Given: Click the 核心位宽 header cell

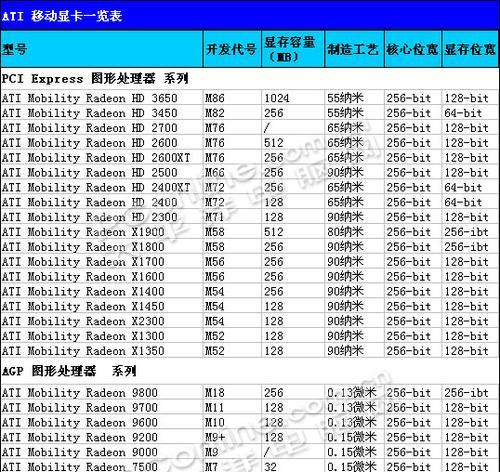Looking at the screenshot, I should click(x=413, y=49).
